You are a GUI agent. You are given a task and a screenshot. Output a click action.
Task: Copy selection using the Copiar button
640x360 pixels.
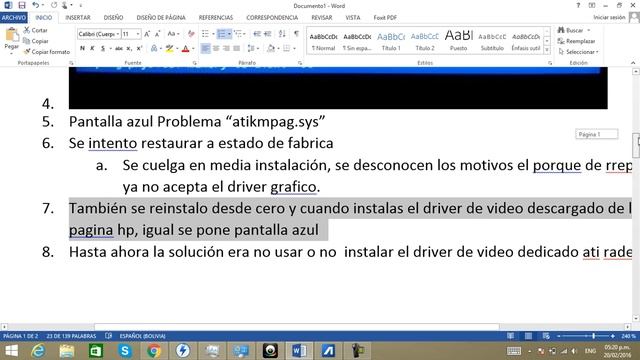[x=36, y=41]
